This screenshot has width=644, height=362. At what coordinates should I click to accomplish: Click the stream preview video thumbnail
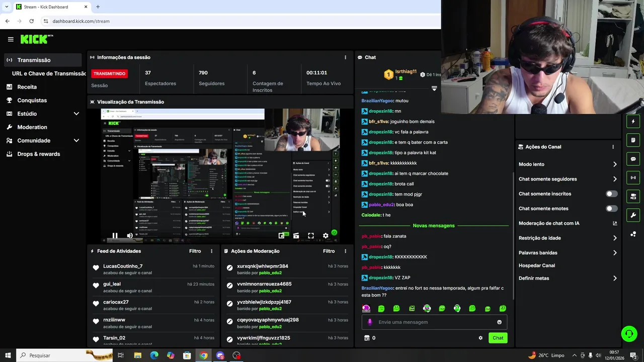(x=220, y=175)
